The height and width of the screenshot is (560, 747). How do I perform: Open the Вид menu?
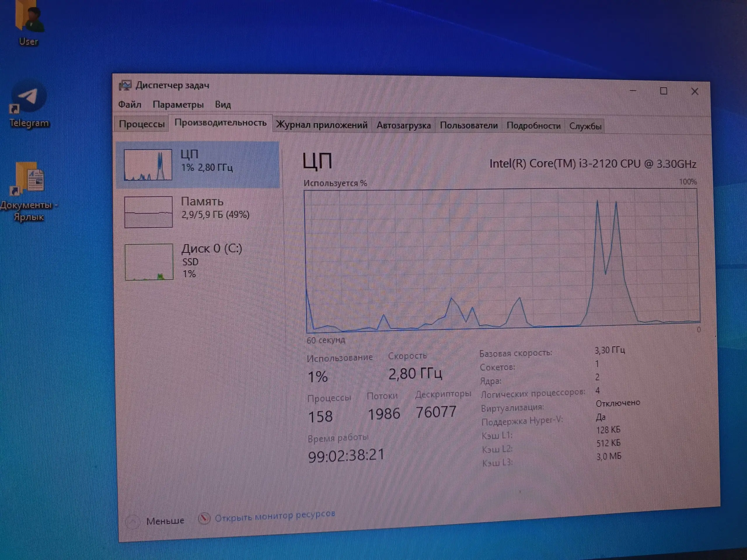tap(223, 105)
